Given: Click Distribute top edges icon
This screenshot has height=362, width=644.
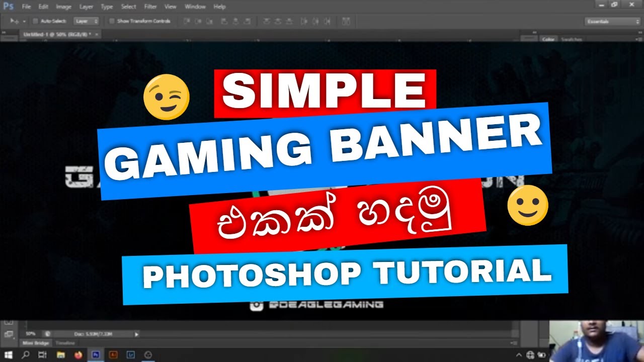Looking at the screenshot, I should coord(266,21).
